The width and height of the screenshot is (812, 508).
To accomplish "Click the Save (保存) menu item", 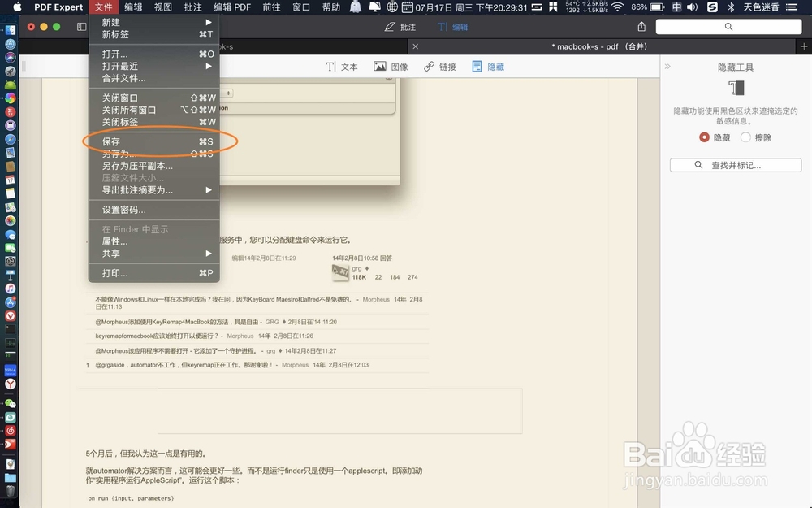I will [x=153, y=141].
